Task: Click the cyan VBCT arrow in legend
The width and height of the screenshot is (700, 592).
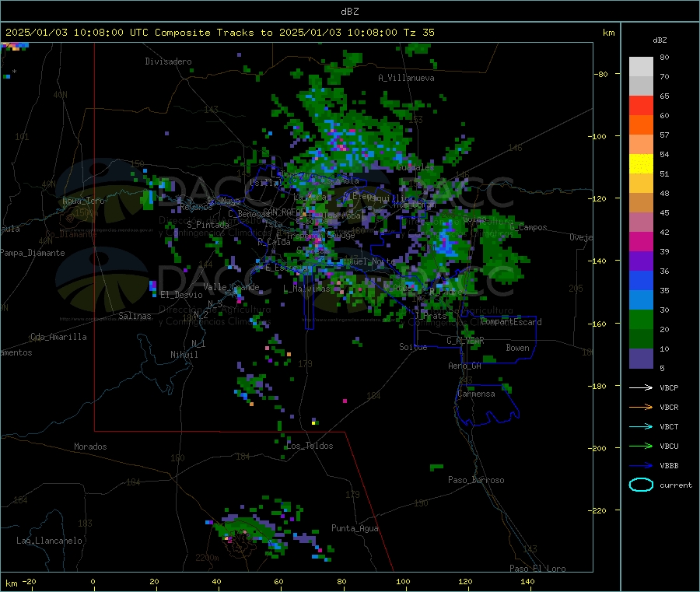Action: 641,426
